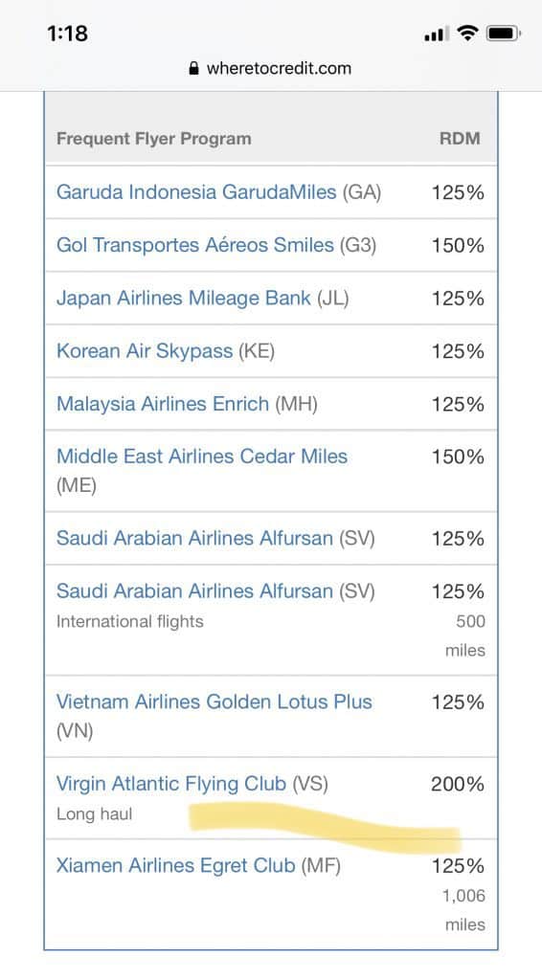Tap the 1:18 clock in status bar

(x=68, y=33)
